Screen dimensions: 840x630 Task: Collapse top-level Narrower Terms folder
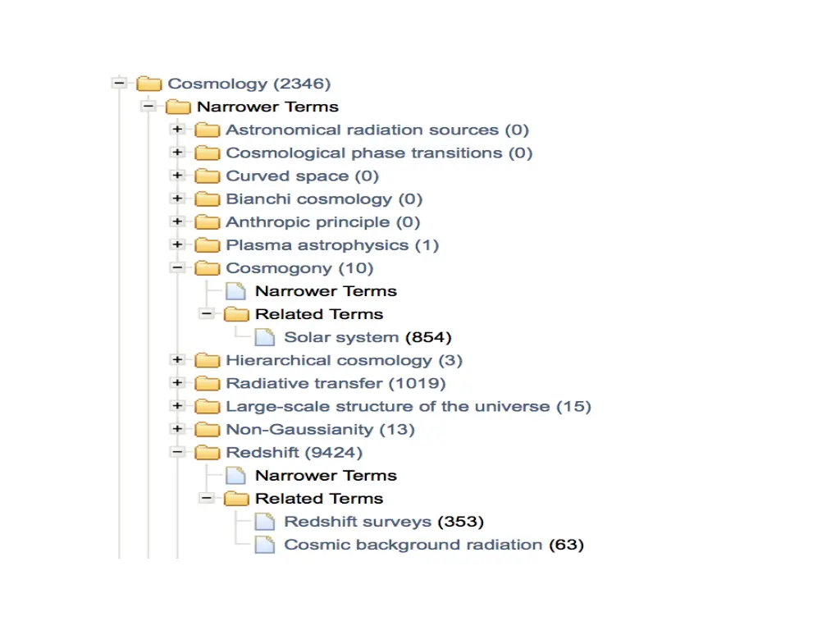pyautogui.click(x=148, y=106)
